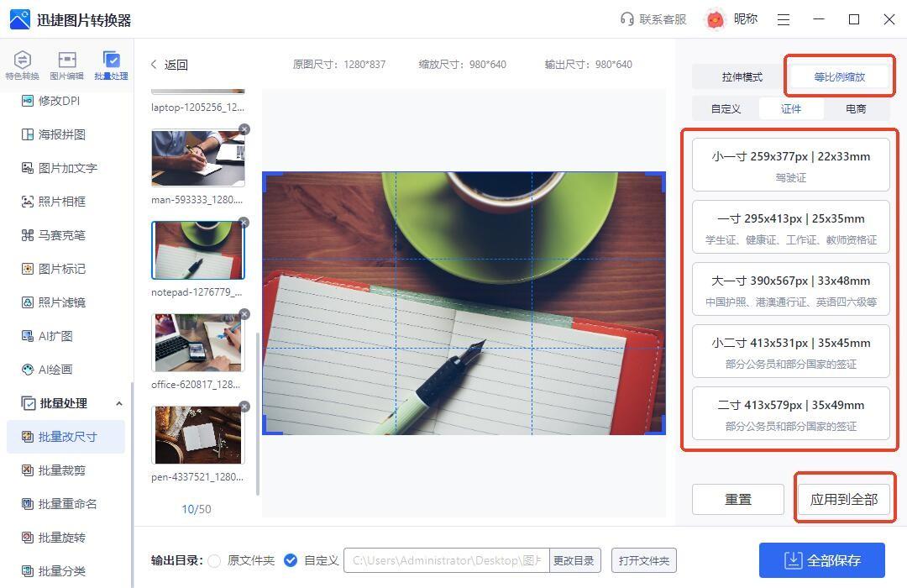Screen dimensions: 907x588
Task: Open the hamburger menu in title bar
Action: click(784, 19)
